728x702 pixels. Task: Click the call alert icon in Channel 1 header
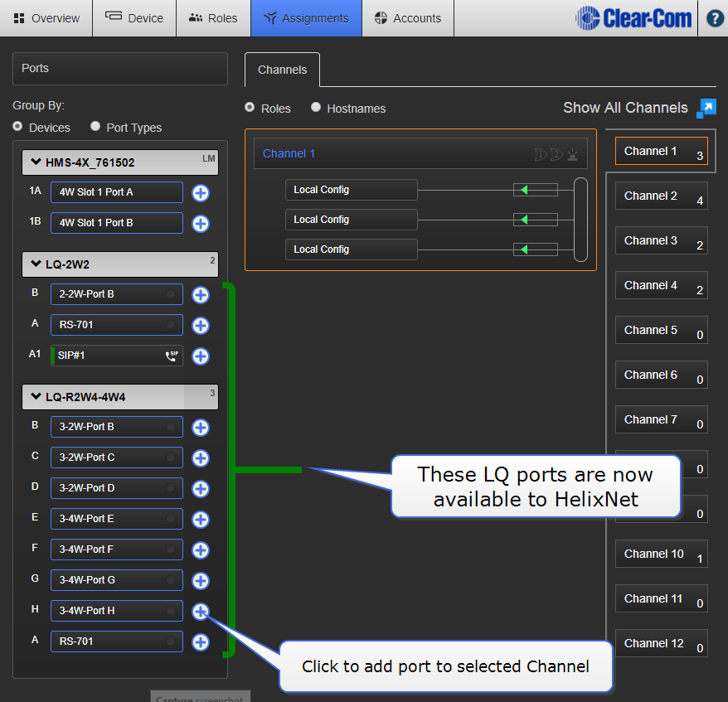[x=572, y=154]
